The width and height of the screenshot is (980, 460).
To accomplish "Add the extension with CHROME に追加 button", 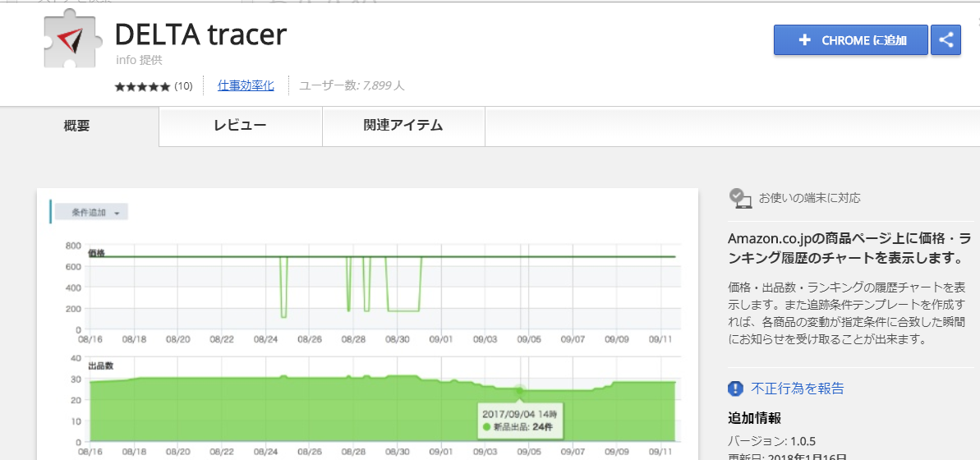I will point(851,40).
